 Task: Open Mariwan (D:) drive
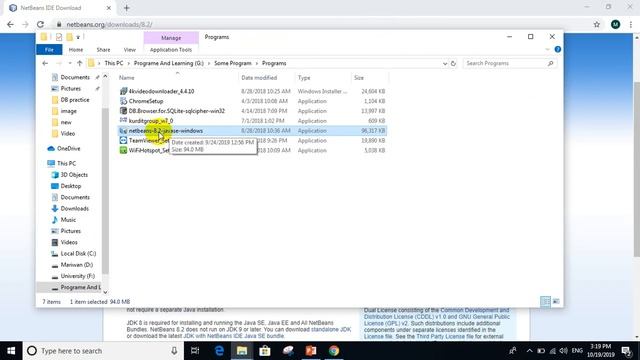(x=77, y=265)
